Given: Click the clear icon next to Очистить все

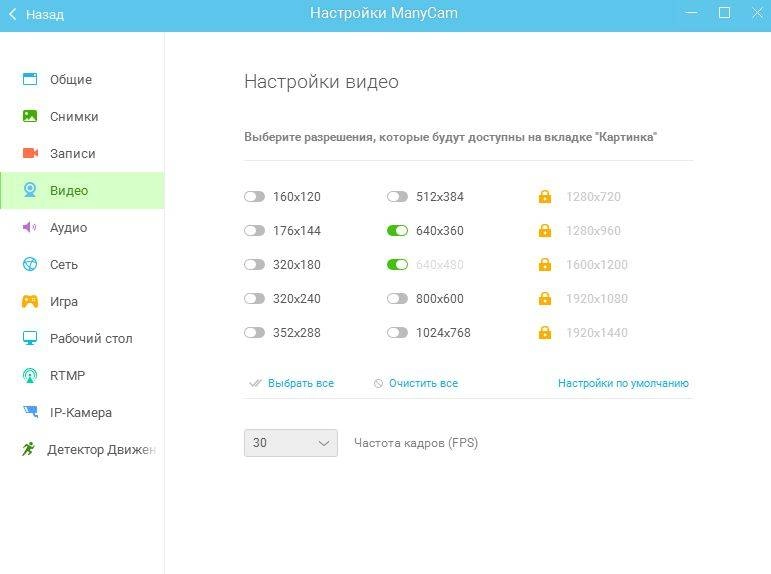Looking at the screenshot, I should [x=378, y=383].
